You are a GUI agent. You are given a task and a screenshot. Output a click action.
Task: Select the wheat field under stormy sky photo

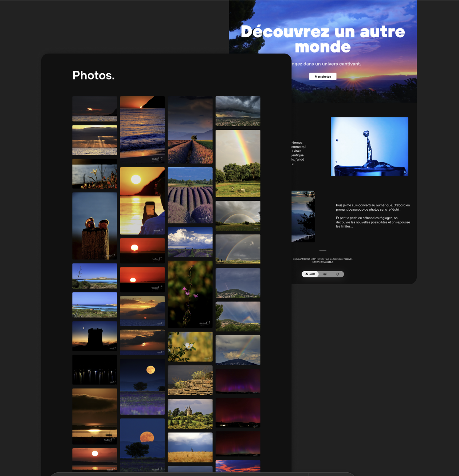pos(190,448)
